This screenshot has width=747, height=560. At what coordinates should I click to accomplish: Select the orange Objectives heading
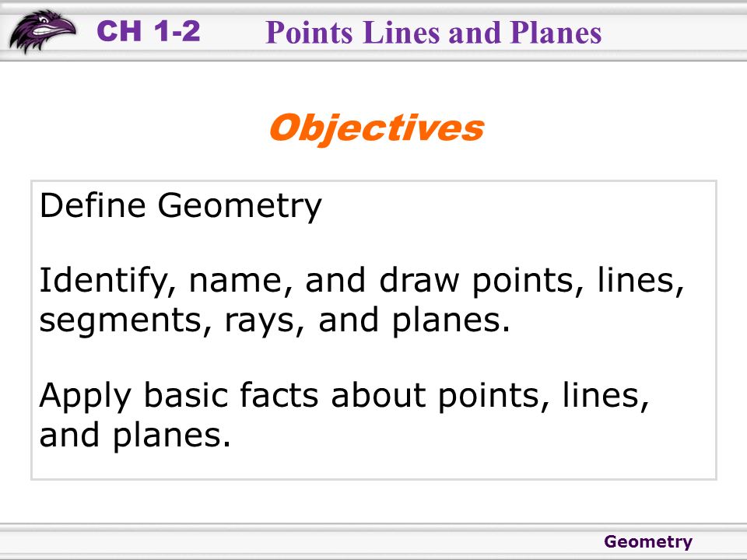click(x=377, y=128)
